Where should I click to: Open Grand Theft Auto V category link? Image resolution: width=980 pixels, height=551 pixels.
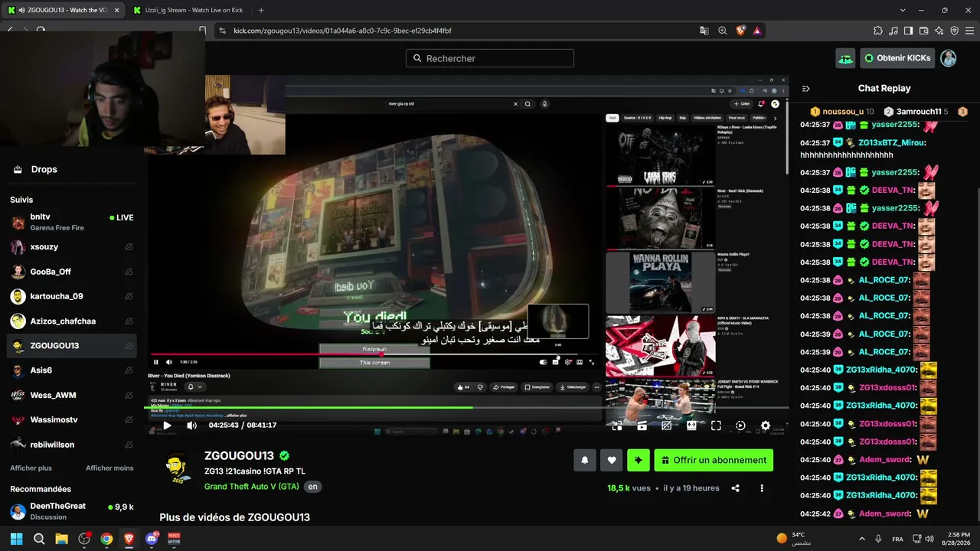click(251, 487)
